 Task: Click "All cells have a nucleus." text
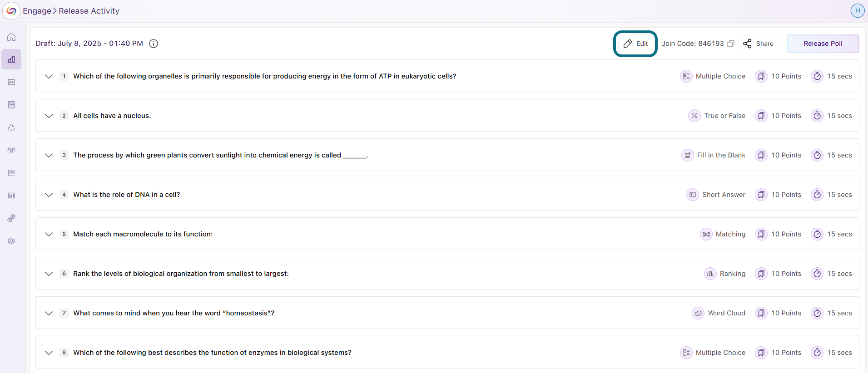(x=112, y=116)
